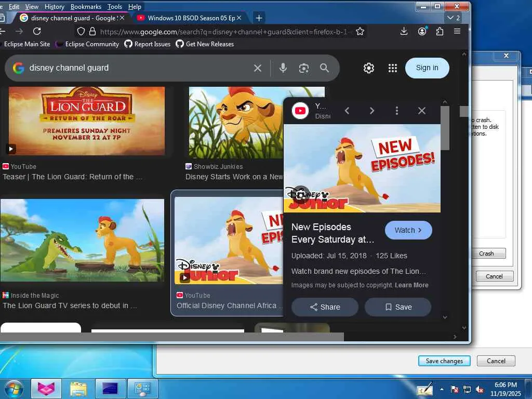Open the Edit menu
The image size is (532, 399).
tap(14, 7)
